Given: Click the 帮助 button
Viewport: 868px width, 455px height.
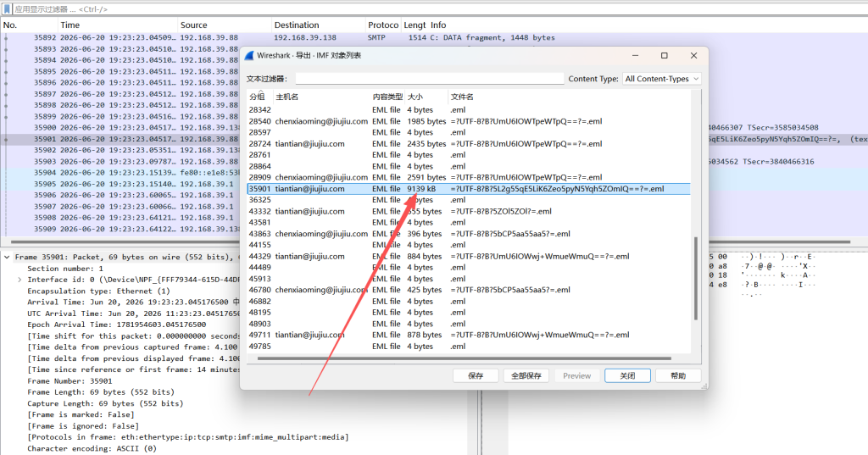Looking at the screenshot, I should click(678, 376).
